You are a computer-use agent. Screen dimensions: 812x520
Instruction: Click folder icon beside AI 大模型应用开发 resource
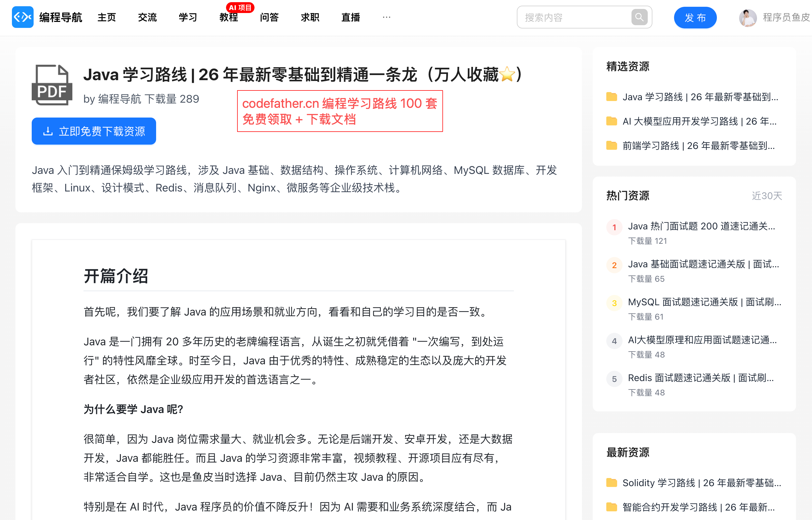(611, 121)
